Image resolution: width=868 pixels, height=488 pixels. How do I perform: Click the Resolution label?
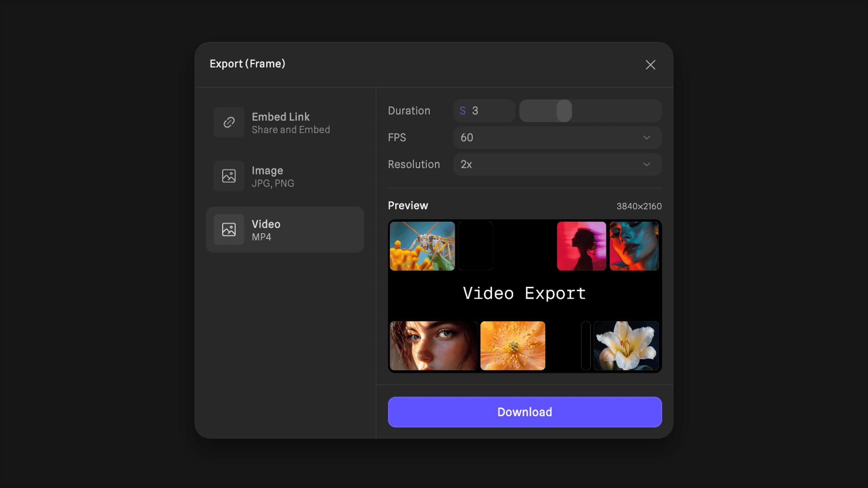(x=414, y=164)
